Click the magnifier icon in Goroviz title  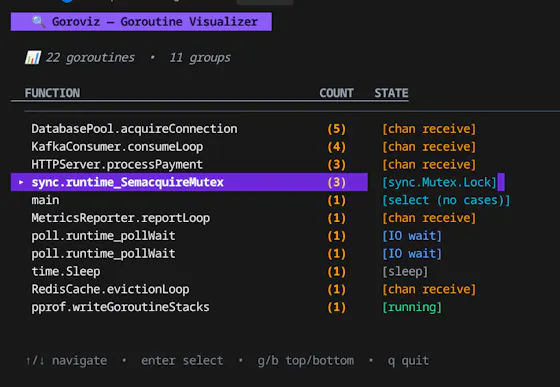coord(38,22)
